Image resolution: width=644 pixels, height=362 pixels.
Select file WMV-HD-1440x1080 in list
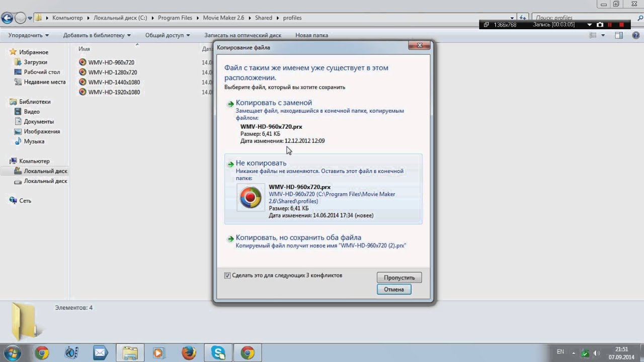[x=114, y=82]
